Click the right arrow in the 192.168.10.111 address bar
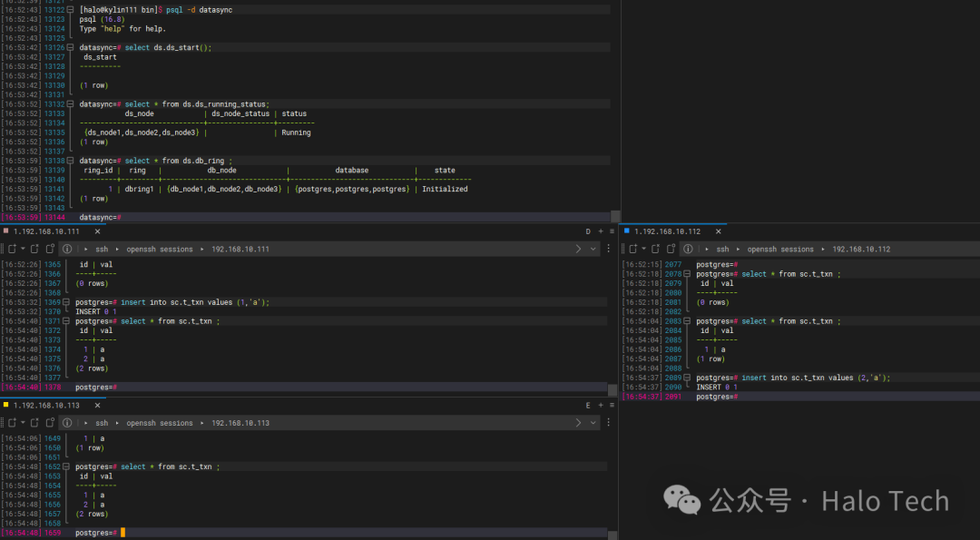 [x=580, y=249]
